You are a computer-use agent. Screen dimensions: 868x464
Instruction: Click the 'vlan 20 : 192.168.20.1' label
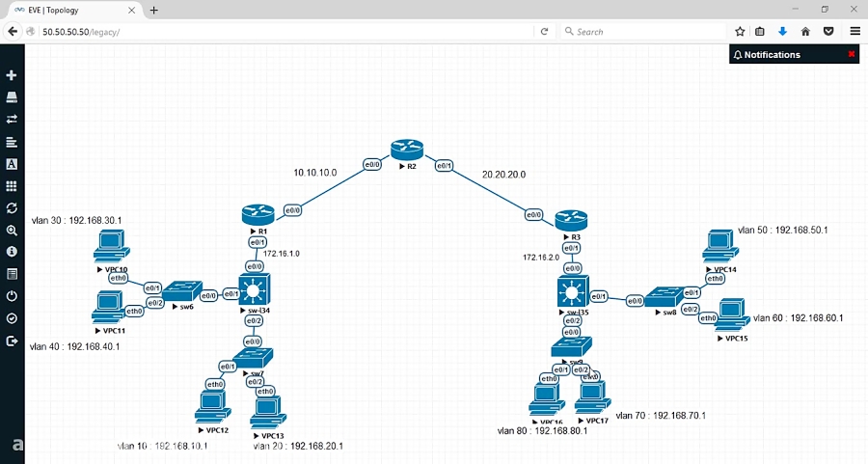pyautogui.click(x=298, y=446)
